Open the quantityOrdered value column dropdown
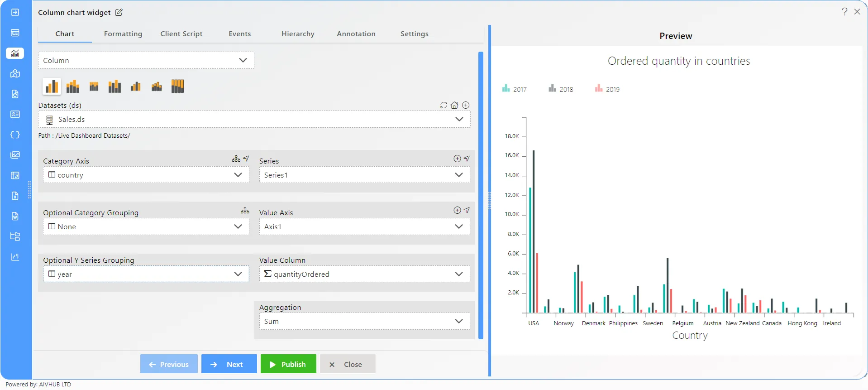 [x=364, y=274]
